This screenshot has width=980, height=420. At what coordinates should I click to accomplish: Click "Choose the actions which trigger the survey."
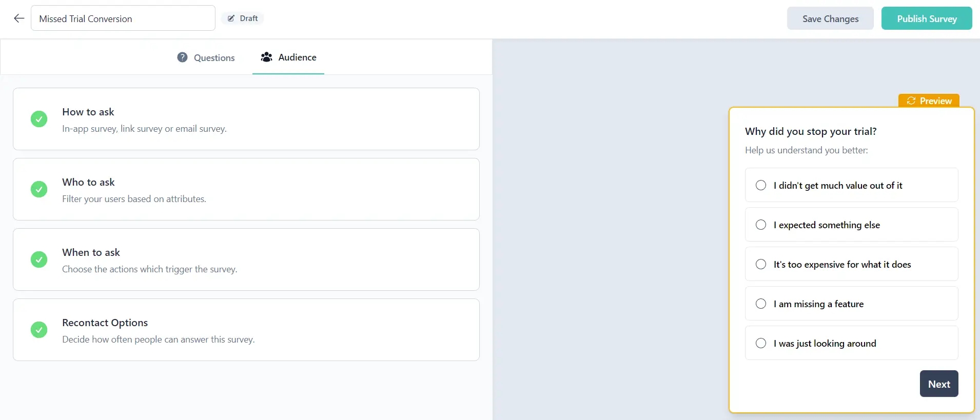pyautogui.click(x=150, y=269)
